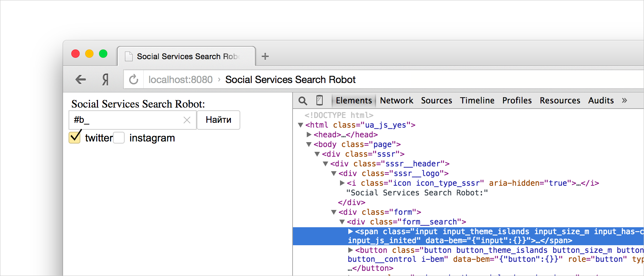The width and height of the screenshot is (644, 276).
Task: Open the Sources tab
Action: point(436,100)
